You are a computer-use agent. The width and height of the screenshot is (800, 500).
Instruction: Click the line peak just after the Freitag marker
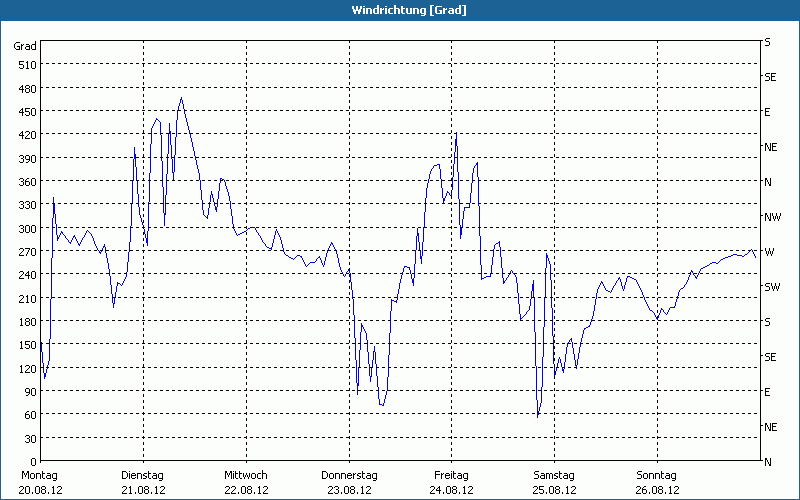tap(456, 133)
